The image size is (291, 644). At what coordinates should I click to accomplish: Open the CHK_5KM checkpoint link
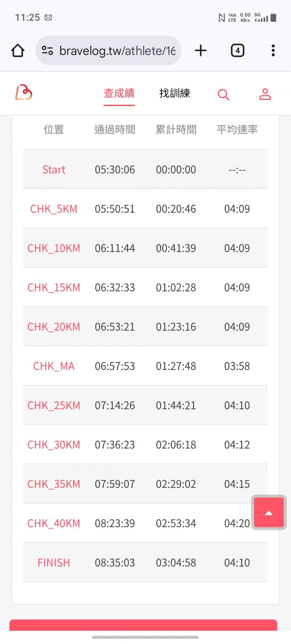[54, 209]
